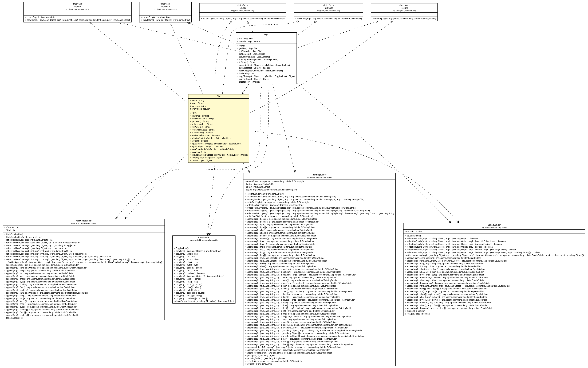This screenshot has width=588, height=368.
Task: Click the '+ File()' constructor line
Action: point(193,113)
